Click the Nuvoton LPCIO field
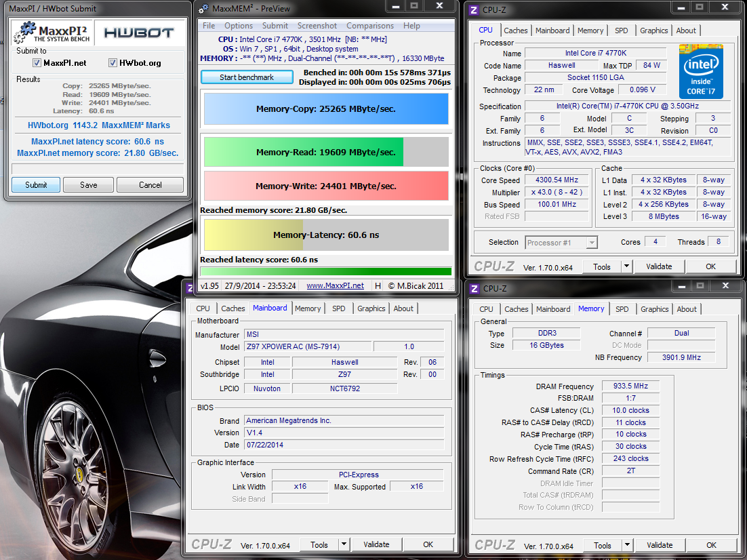Screen dimensions: 747x560 [x=267, y=388]
